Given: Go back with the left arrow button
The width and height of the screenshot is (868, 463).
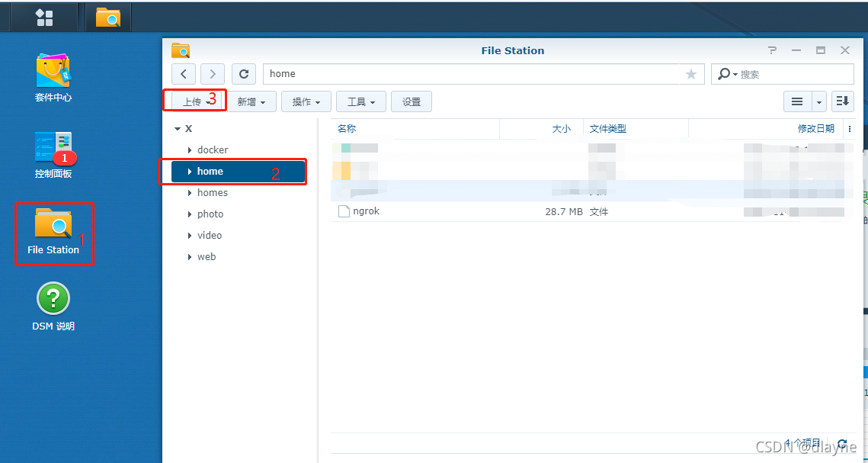Looking at the screenshot, I should (x=183, y=74).
